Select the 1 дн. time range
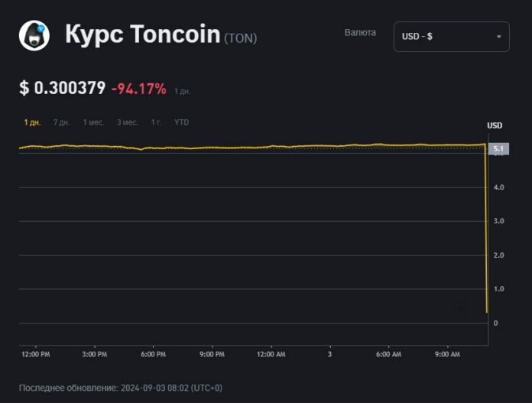 [32, 122]
